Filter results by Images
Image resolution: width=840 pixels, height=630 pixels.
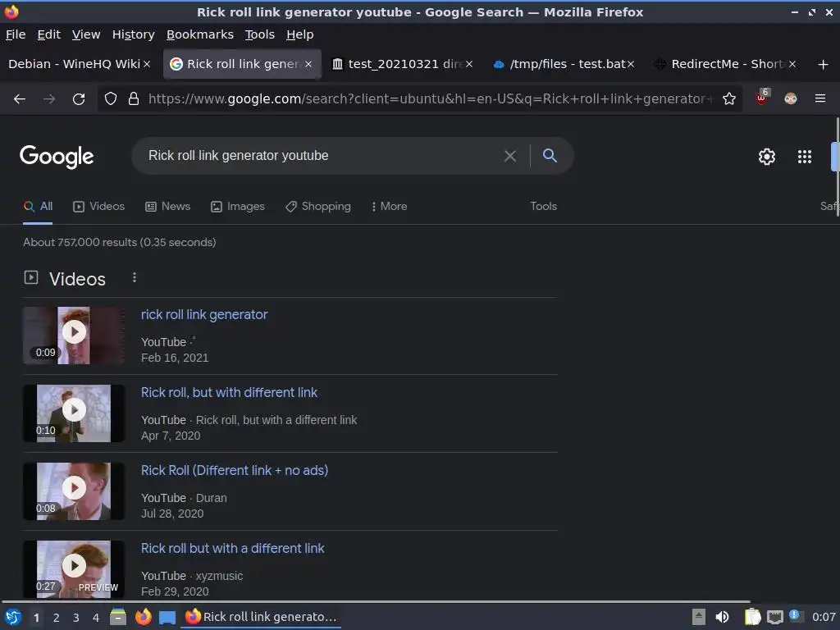[x=237, y=206]
